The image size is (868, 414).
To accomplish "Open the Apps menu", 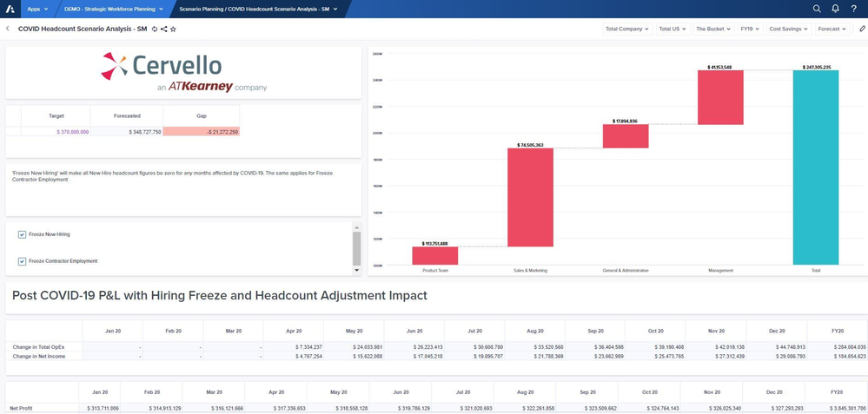I will point(37,9).
